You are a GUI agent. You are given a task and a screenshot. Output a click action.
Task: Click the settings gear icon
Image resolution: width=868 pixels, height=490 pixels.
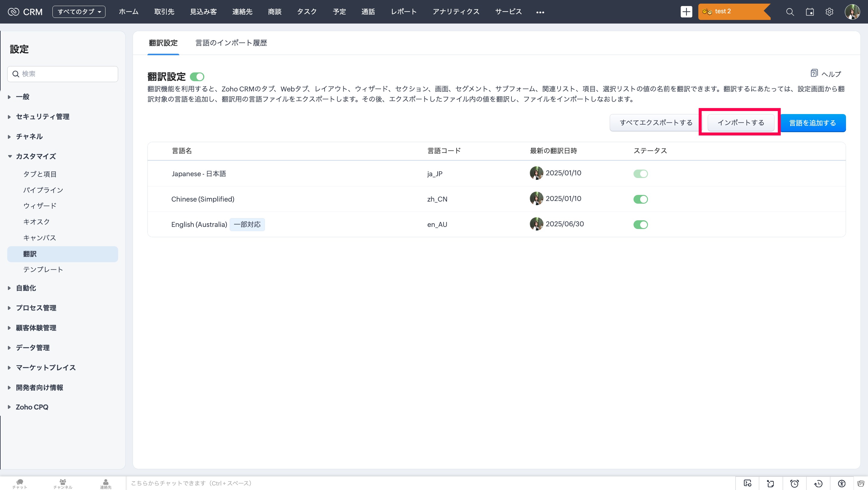click(x=829, y=12)
